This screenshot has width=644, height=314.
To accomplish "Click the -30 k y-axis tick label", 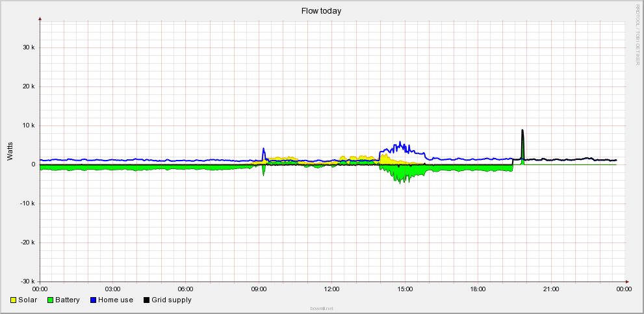I will coord(26,281).
